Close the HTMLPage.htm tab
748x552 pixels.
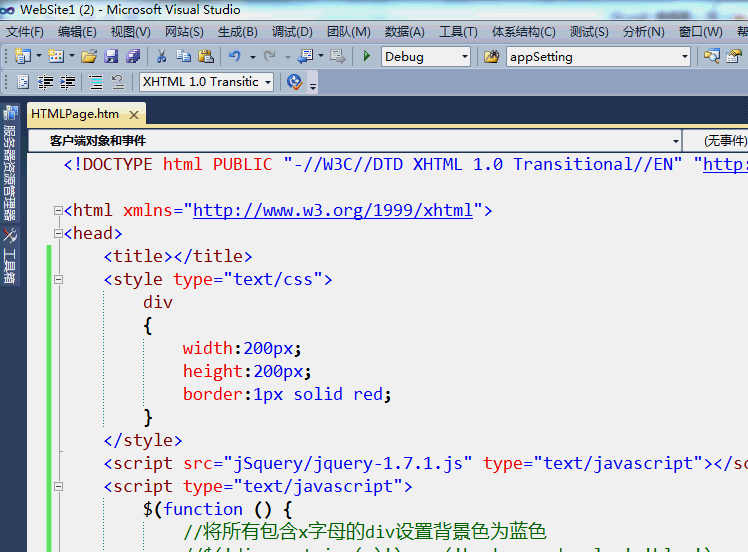pyautogui.click(x=134, y=114)
